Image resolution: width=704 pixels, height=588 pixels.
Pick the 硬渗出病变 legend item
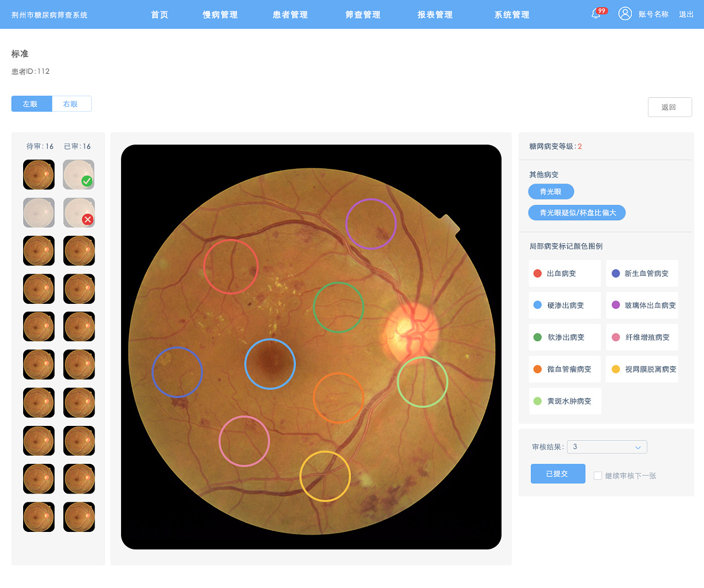565,306
